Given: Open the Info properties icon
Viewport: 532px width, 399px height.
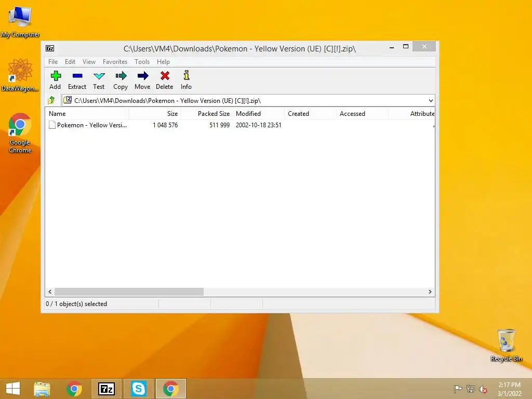Looking at the screenshot, I should click(x=187, y=75).
